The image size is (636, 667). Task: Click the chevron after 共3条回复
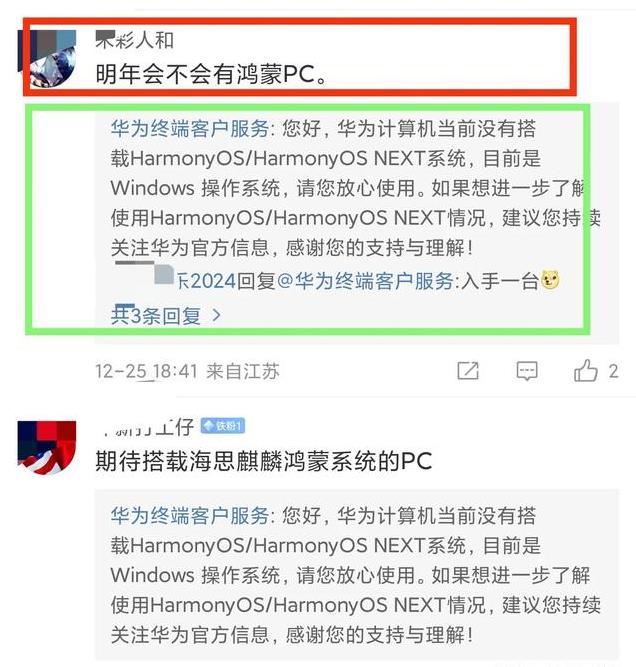click(216, 316)
